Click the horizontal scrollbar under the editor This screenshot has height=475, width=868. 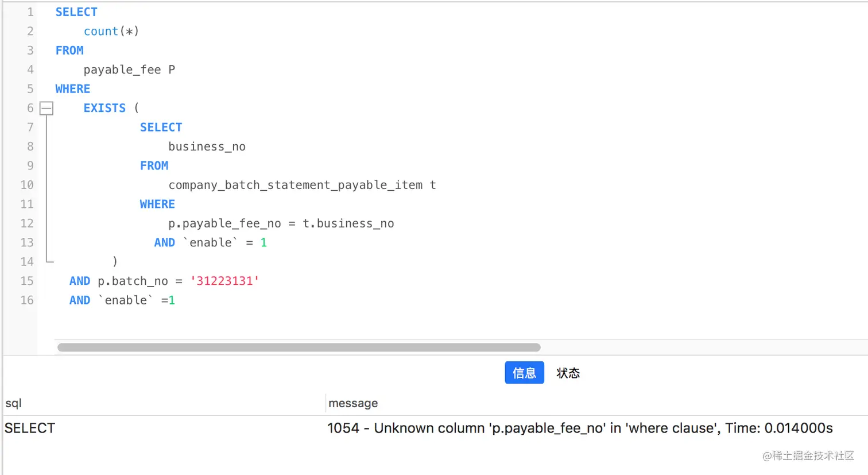pos(299,347)
